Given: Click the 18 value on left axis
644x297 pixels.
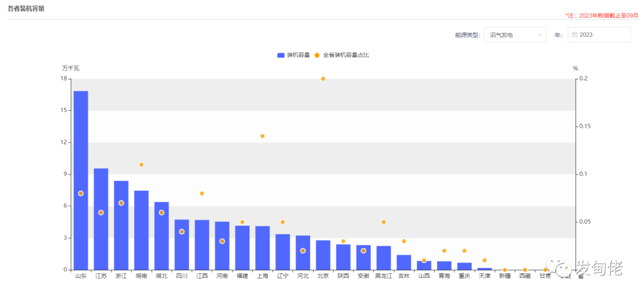Looking at the screenshot, I should pyautogui.click(x=64, y=79).
